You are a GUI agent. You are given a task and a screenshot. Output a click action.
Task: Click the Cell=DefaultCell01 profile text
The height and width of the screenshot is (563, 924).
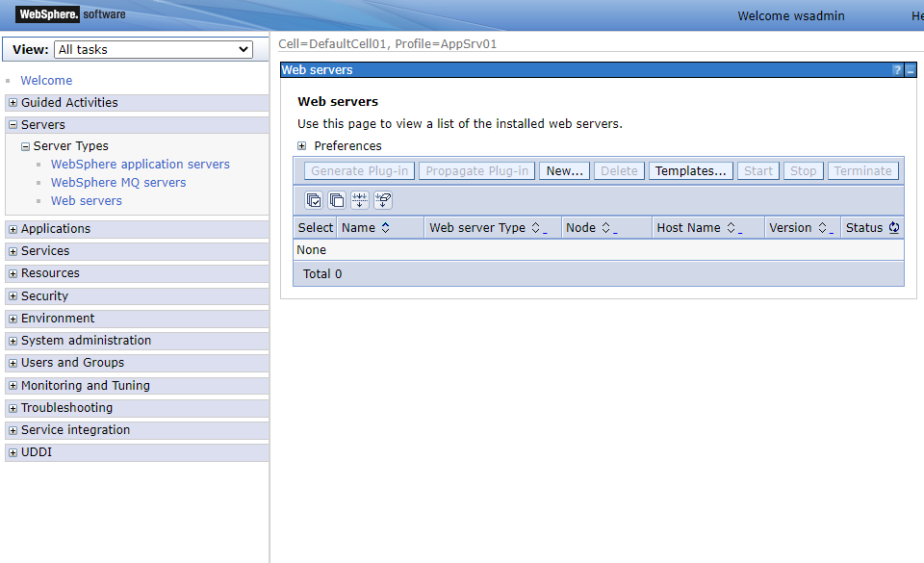387,43
